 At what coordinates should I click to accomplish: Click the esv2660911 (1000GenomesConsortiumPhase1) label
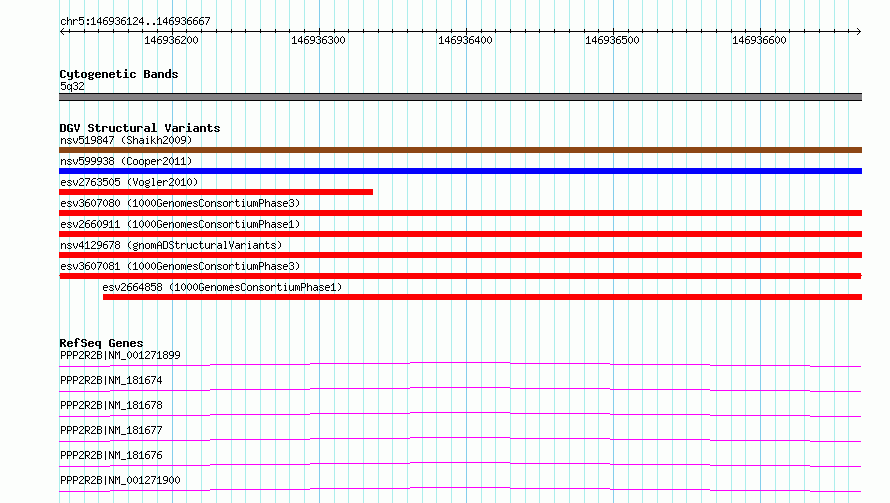[x=180, y=224]
